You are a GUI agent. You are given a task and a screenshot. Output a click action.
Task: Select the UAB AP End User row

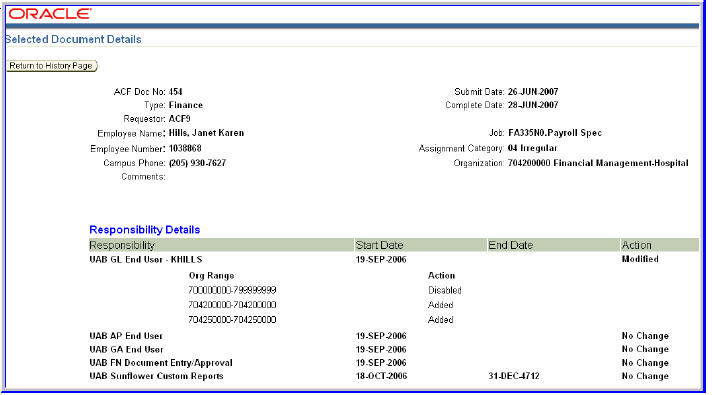pos(394,336)
